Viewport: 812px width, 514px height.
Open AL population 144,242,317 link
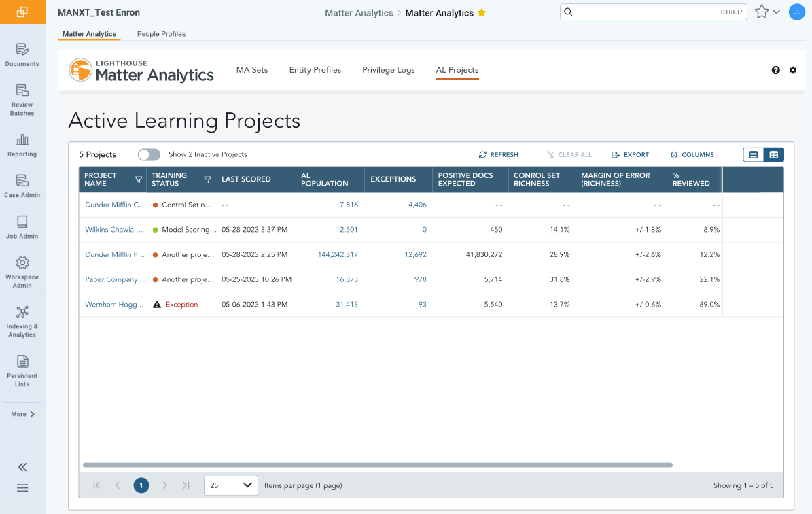tap(338, 254)
